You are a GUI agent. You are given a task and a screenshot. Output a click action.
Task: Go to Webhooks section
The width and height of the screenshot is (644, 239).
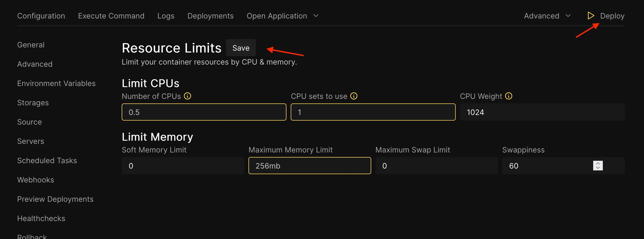pos(36,180)
